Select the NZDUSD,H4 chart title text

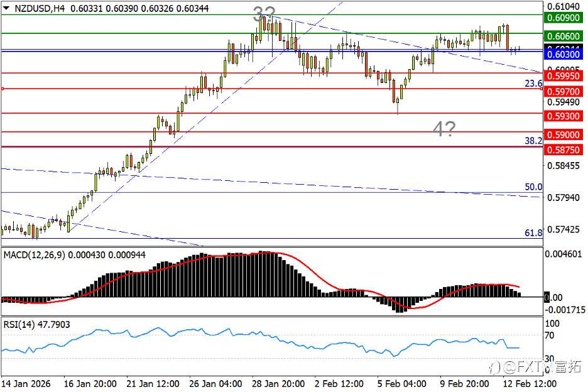[40, 8]
